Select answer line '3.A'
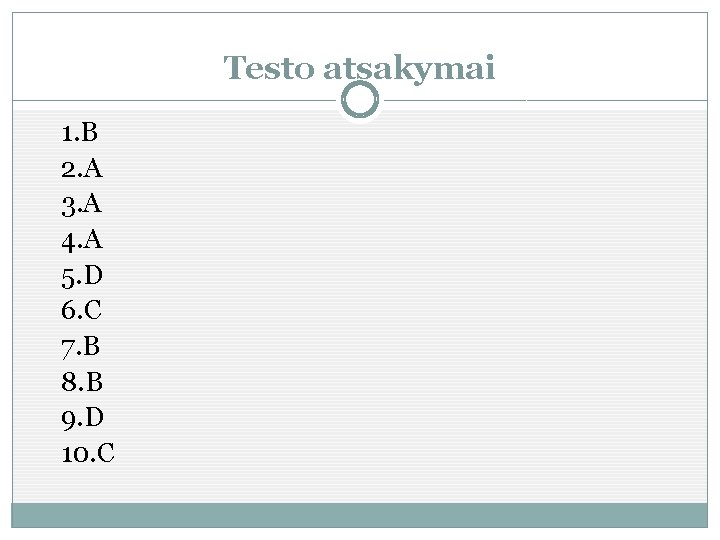This screenshot has height=540, width=720. [x=82, y=204]
